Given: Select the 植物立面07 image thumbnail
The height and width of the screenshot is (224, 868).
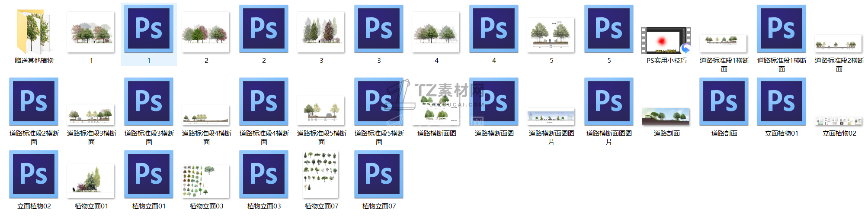Looking at the screenshot, I should pos(321,175).
